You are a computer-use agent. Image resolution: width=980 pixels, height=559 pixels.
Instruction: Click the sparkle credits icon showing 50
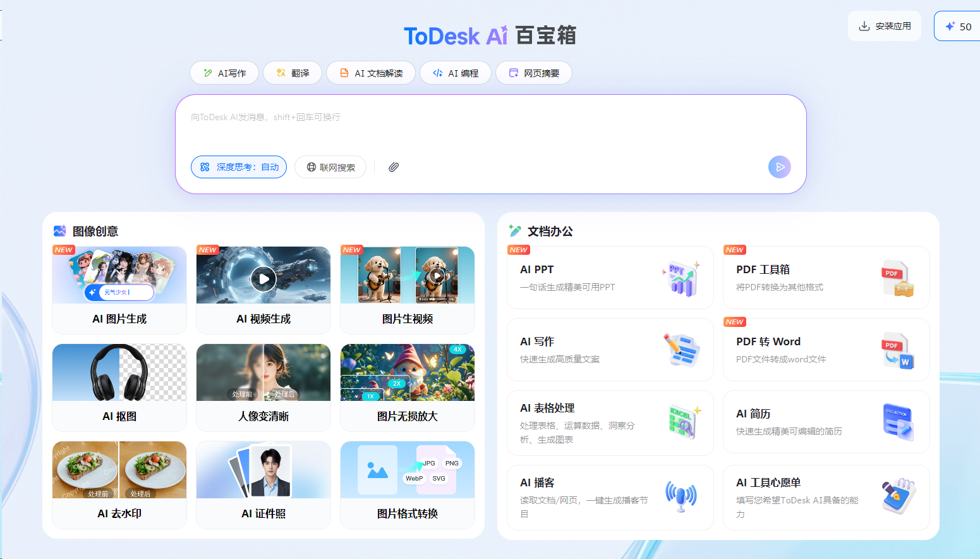coord(950,27)
